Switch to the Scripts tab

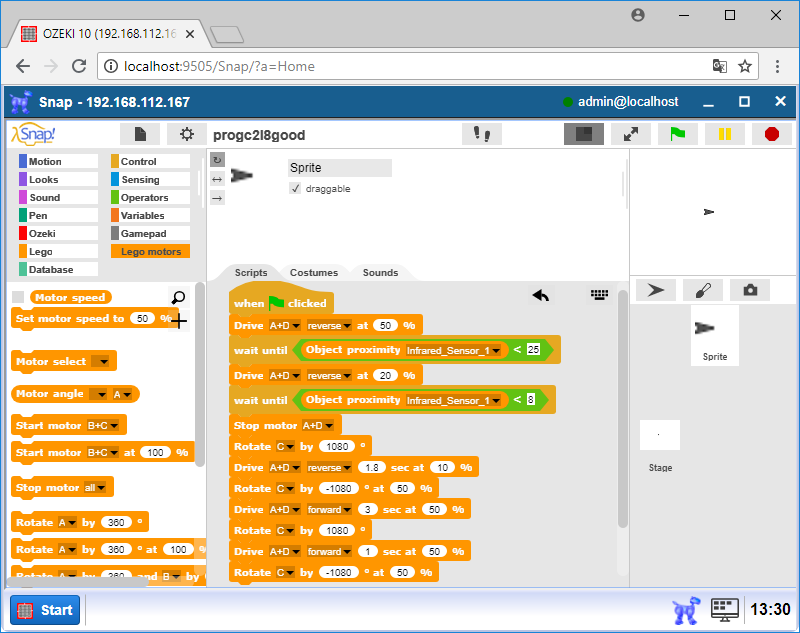click(251, 272)
